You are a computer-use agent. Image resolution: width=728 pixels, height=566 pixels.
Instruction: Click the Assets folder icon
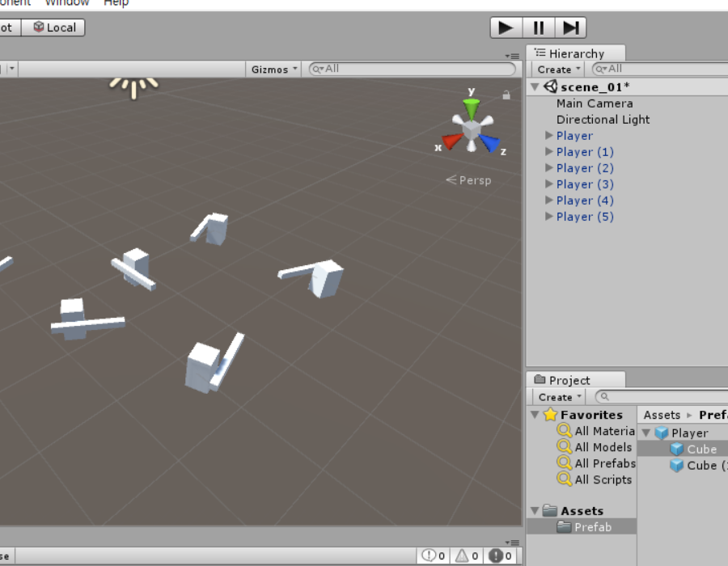point(550,510)
